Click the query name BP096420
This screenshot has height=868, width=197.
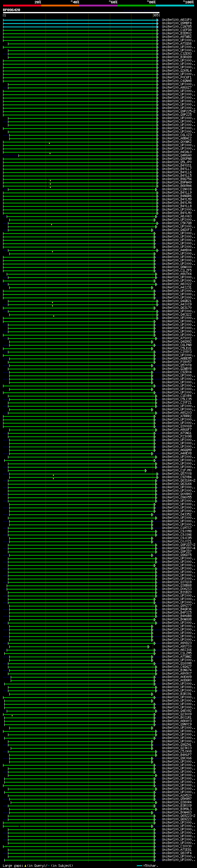(11, 10)
